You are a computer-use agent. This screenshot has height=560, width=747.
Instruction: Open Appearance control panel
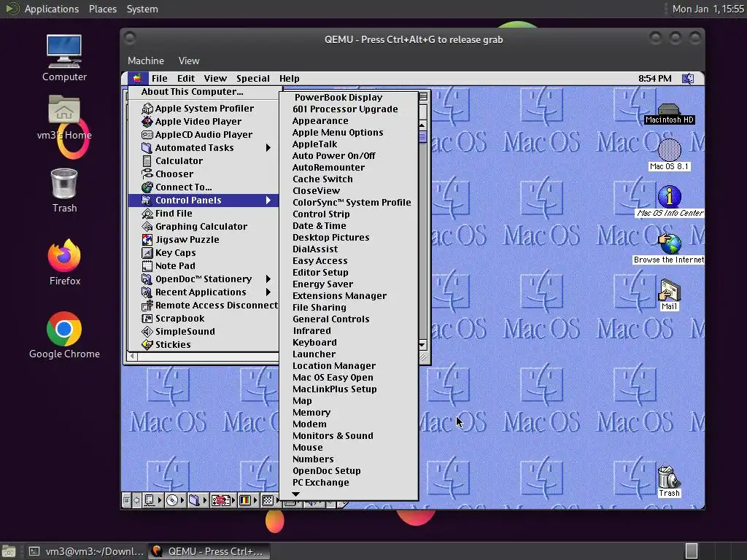(349, 121)
